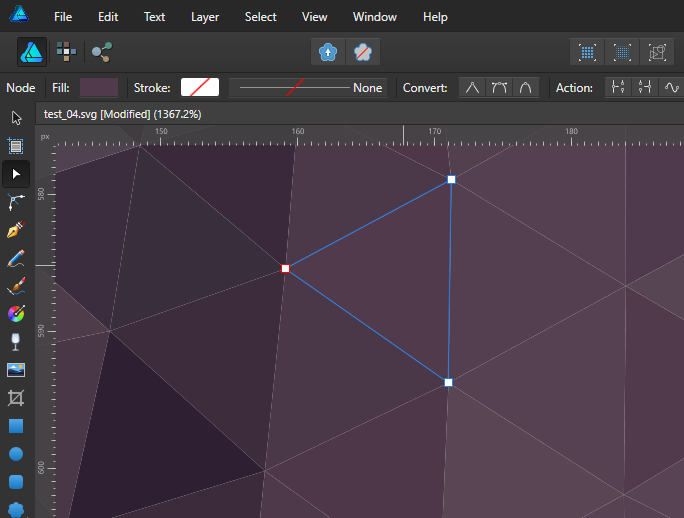This screenshot has height=518, width=684.
Task: Select the Rectangle tool
Action: tap(16, 426)
